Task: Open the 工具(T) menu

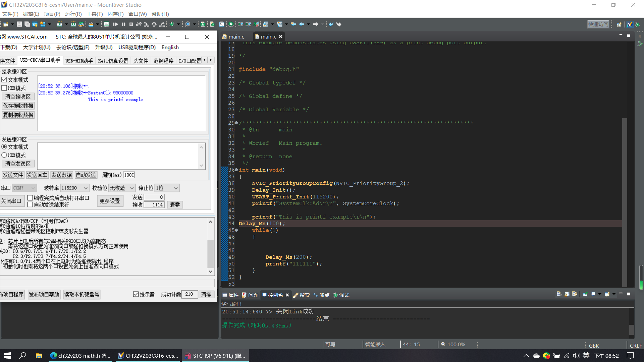Action: 95,14
